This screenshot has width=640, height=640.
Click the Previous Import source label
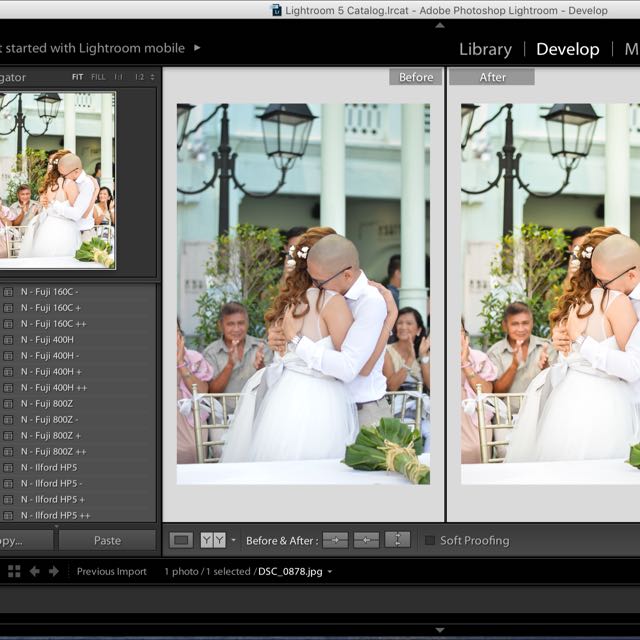point(111,571)
